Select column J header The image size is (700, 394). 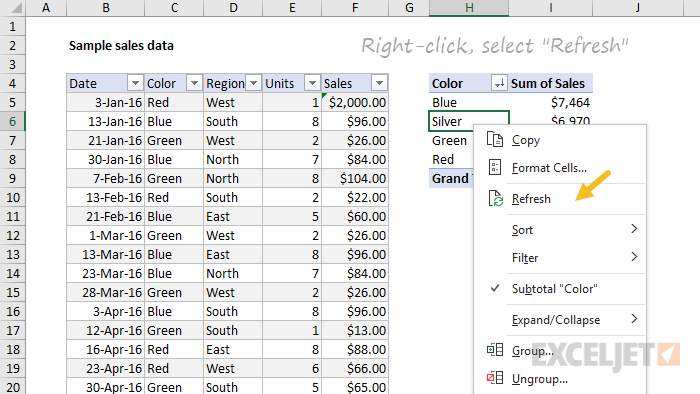coord(638,8)
